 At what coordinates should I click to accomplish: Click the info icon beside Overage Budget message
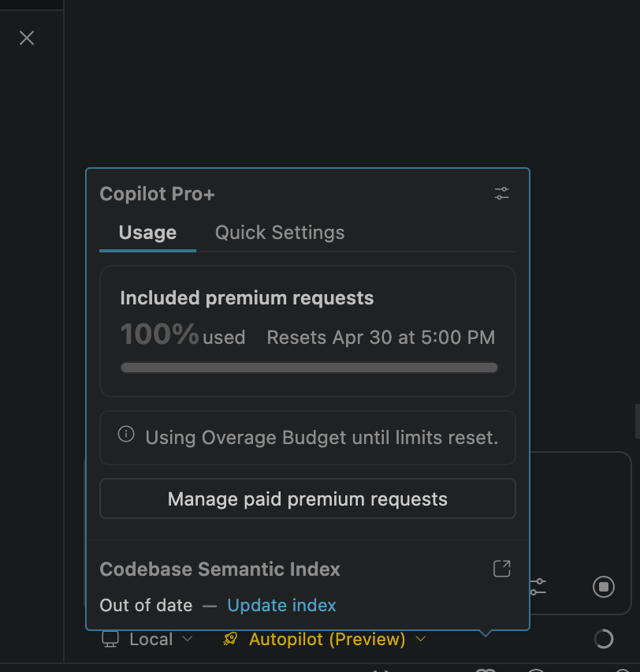[126, 434]
